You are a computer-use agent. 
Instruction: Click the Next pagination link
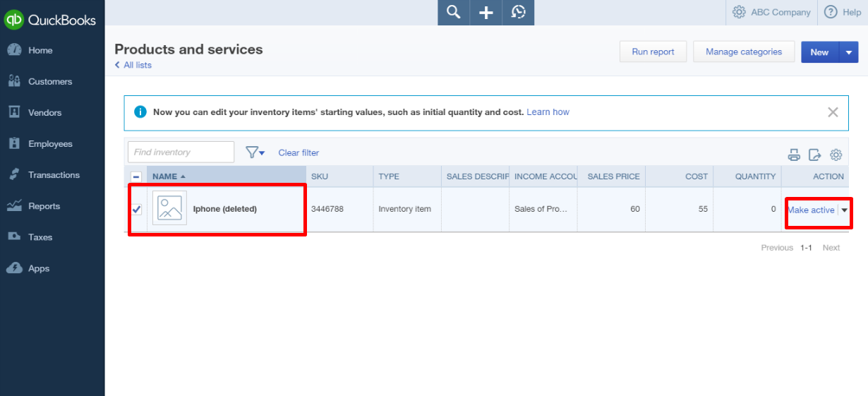pyautogui.click(x=831, y=248)
